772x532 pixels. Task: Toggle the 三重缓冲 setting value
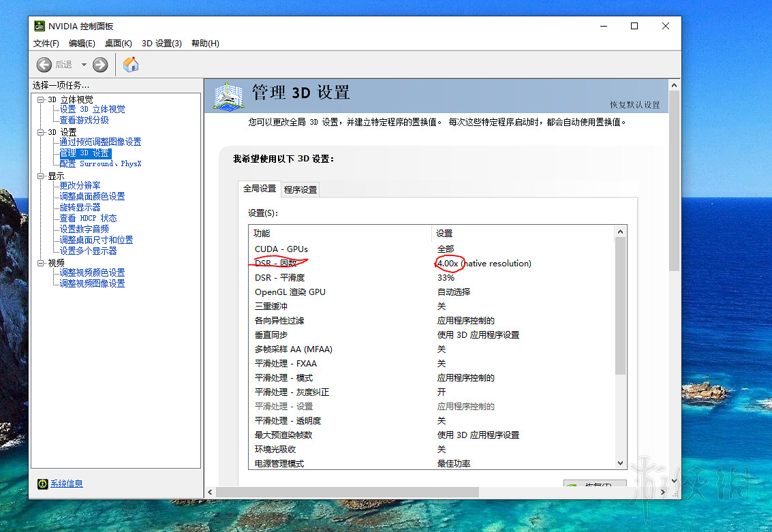click(440, 306)
